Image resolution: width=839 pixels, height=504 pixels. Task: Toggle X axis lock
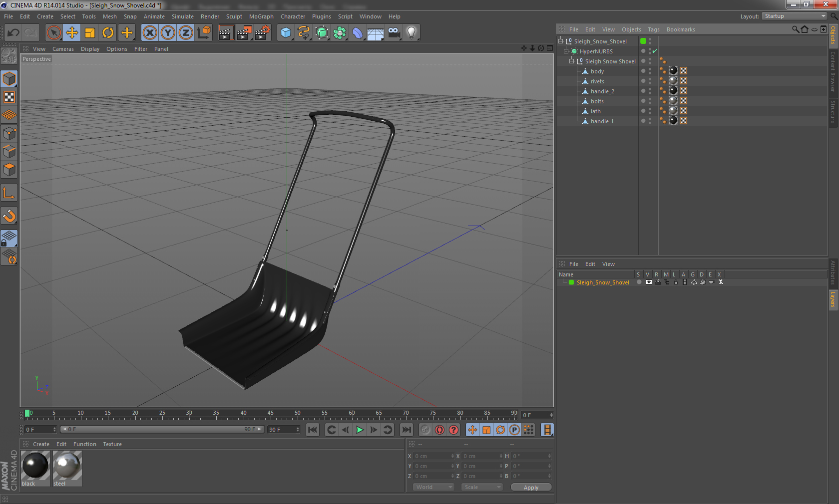point(150,33)
